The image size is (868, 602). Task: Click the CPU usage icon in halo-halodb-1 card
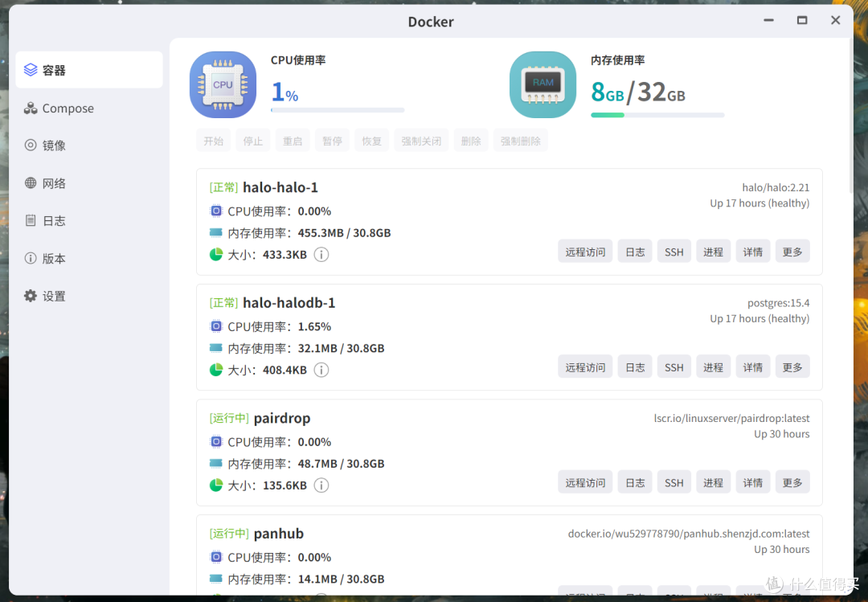click(216, 326)
